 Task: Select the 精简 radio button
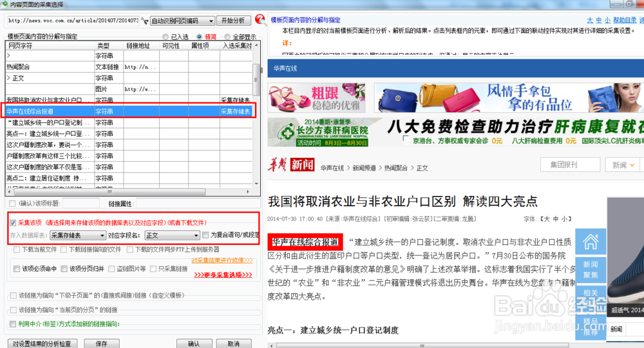(x=199, y=37)
